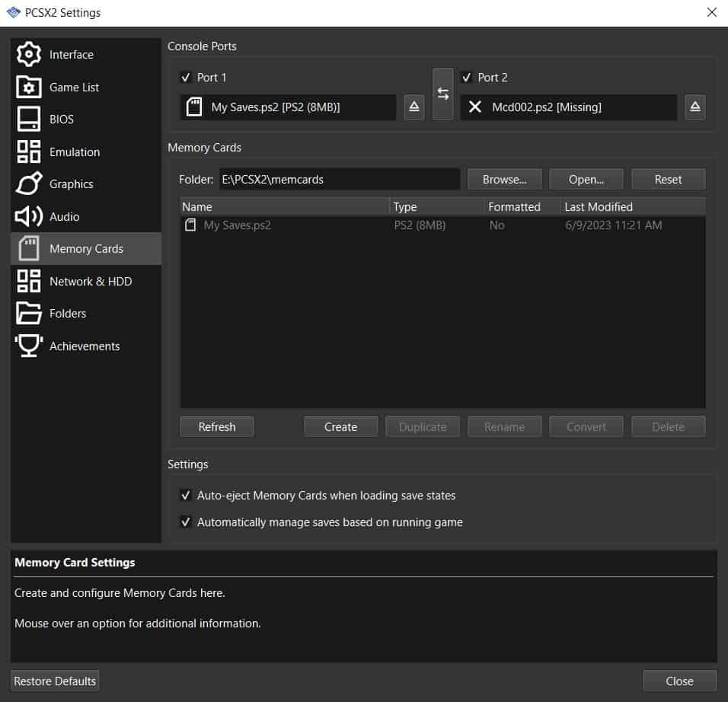Click the Rename button

point(505,426)
